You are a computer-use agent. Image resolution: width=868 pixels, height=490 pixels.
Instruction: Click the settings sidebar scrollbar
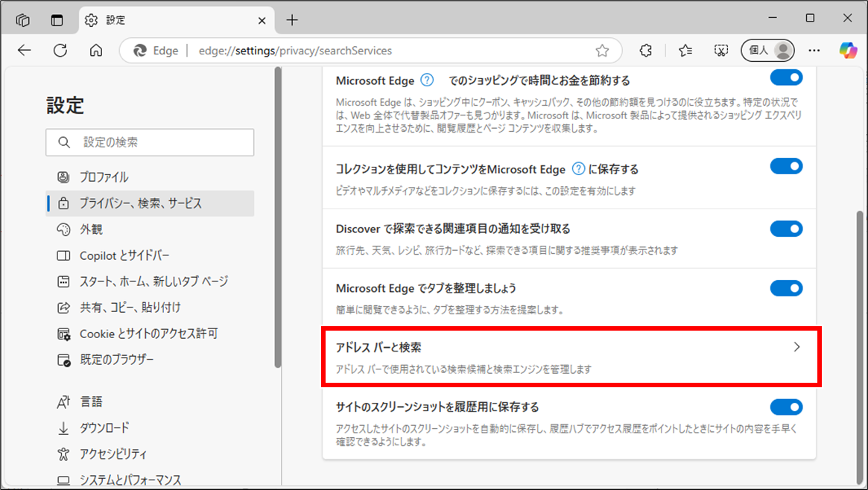(278, 217)
